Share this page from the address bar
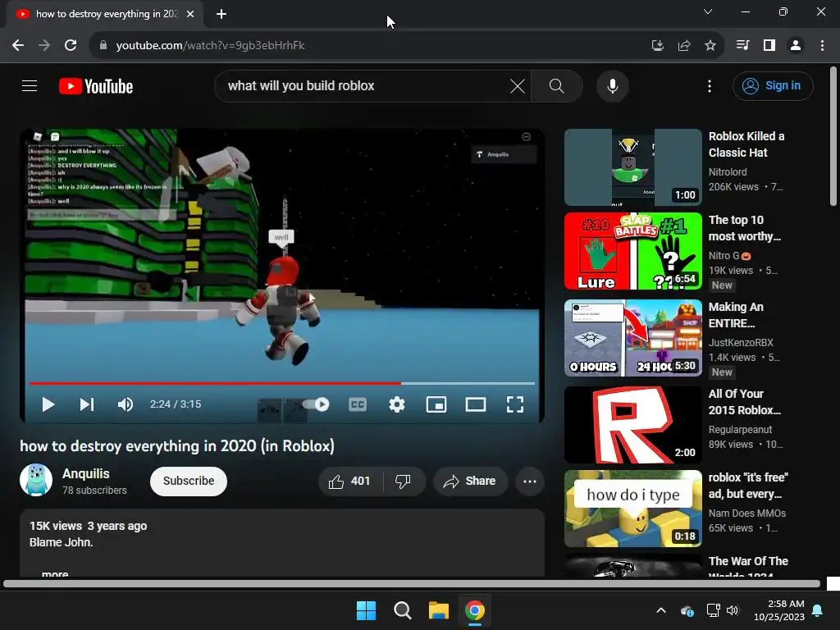The height and width of the screenshot is (630, 840). (x=683, y=46)
